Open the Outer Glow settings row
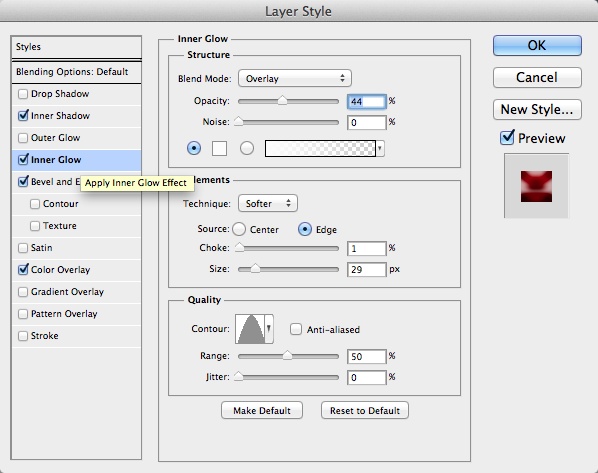 click(x=77, y=138)
